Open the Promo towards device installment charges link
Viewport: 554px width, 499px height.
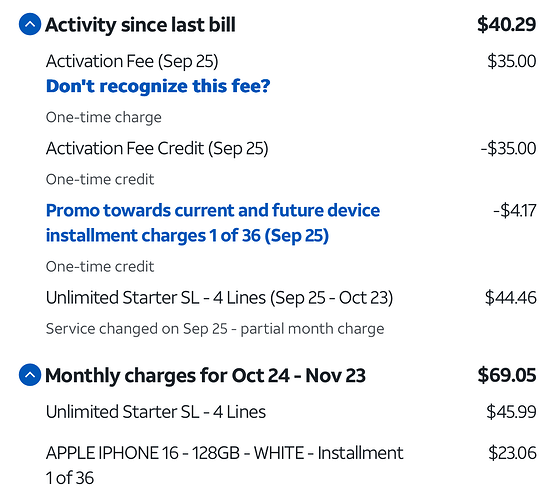click(x=213, y=223)
